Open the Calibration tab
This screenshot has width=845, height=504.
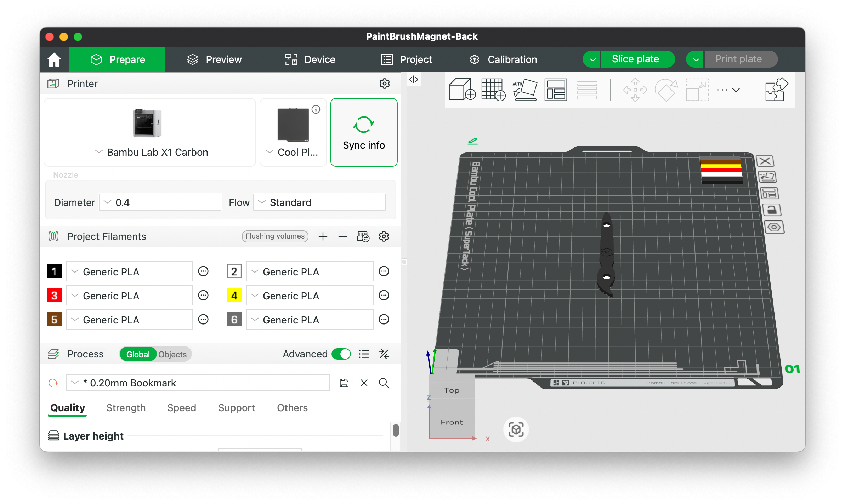[x=503, y=59]
